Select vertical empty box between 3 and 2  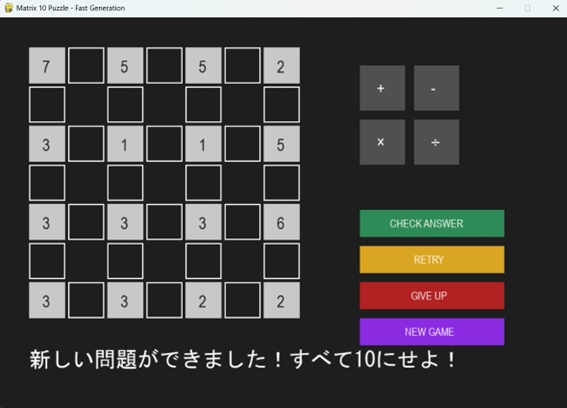pos(203,261)
